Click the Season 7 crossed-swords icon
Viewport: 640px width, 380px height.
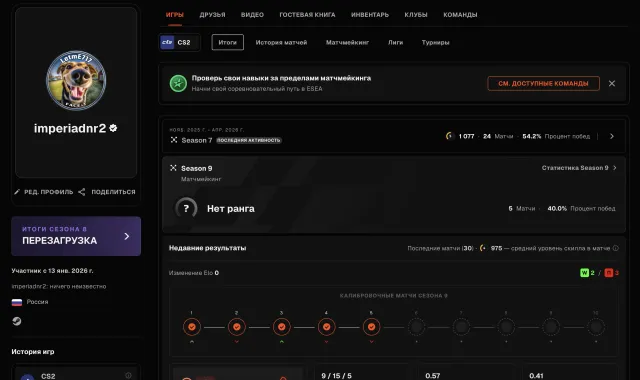pos(174,140)
